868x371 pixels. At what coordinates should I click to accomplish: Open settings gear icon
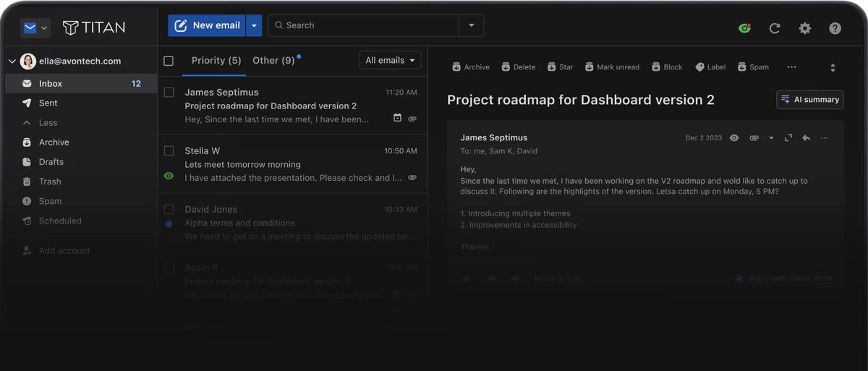point(805,28)
